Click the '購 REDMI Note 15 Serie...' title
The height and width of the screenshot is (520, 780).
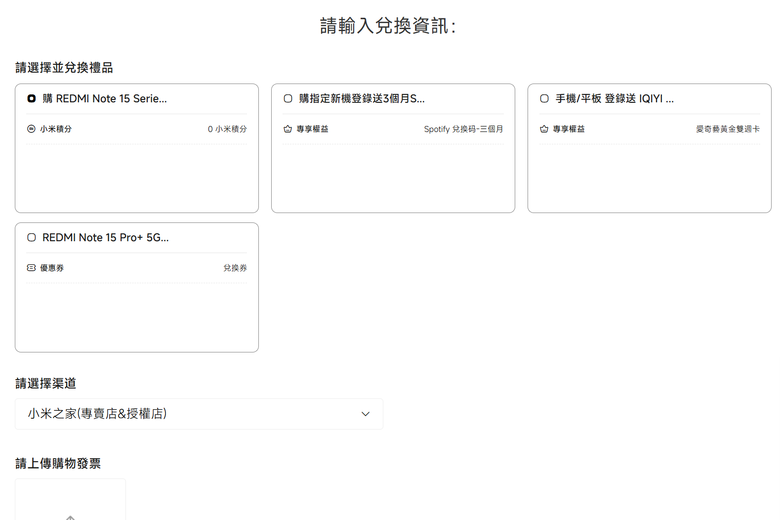[x=104, y=99]
